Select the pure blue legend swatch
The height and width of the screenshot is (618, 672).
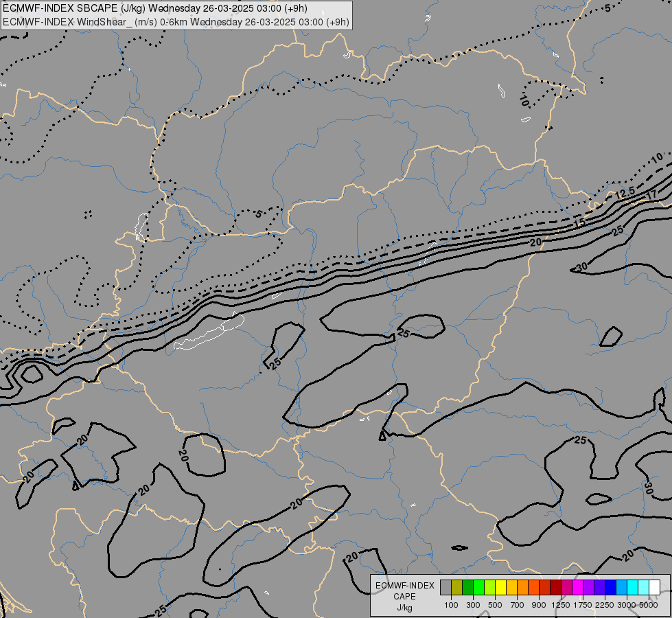click(x=610, y=588)
